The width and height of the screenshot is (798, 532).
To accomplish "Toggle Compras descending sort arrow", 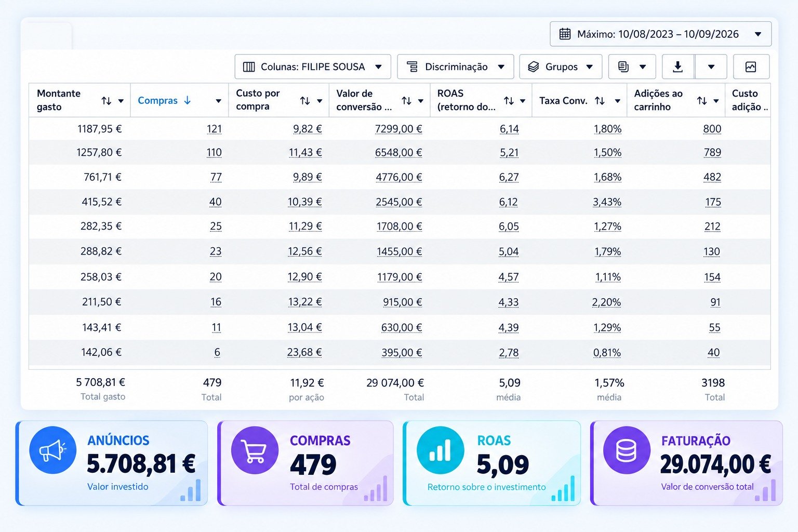I will tap(188, 100).
